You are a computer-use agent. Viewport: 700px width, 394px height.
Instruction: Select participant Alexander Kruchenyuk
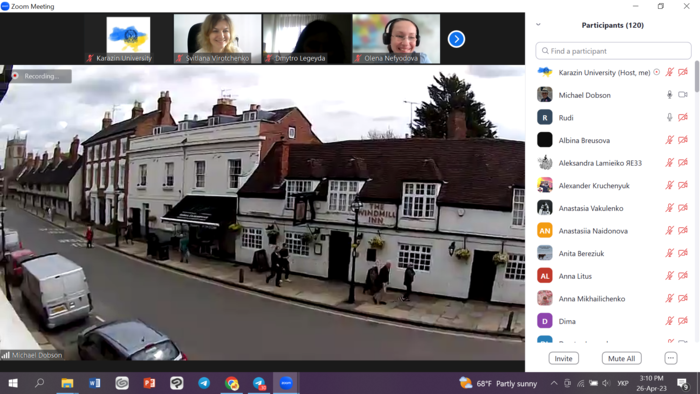click(613, 185)
